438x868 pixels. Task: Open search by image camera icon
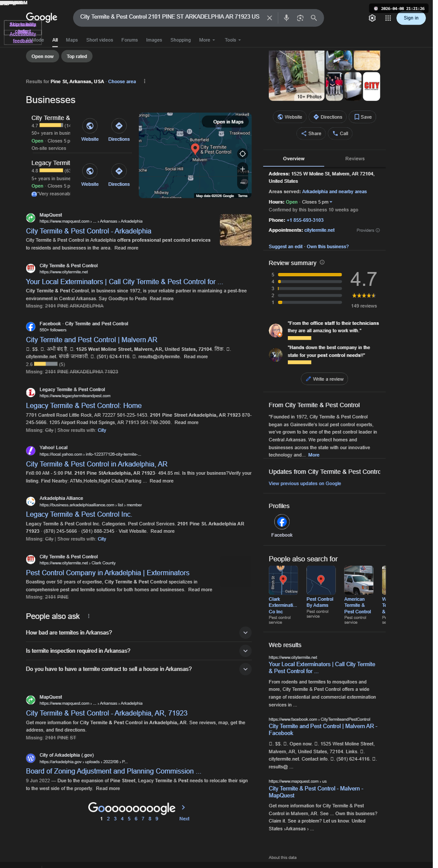click(300, 18)
